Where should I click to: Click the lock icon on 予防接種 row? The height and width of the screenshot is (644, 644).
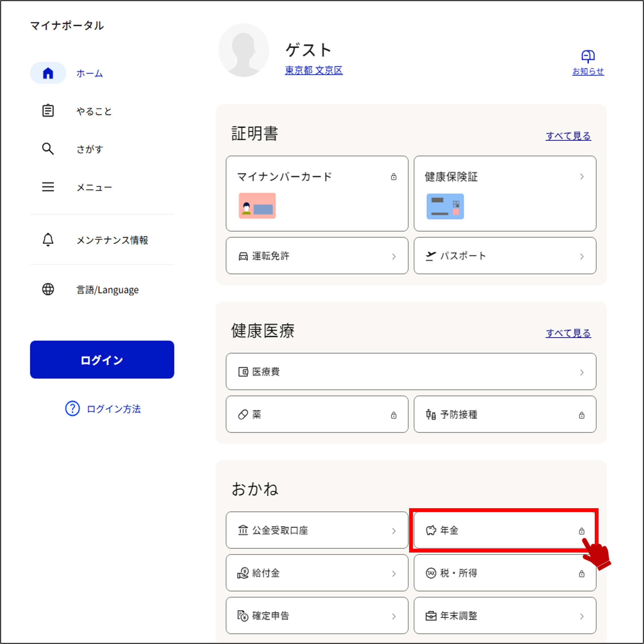pos(582,415)
